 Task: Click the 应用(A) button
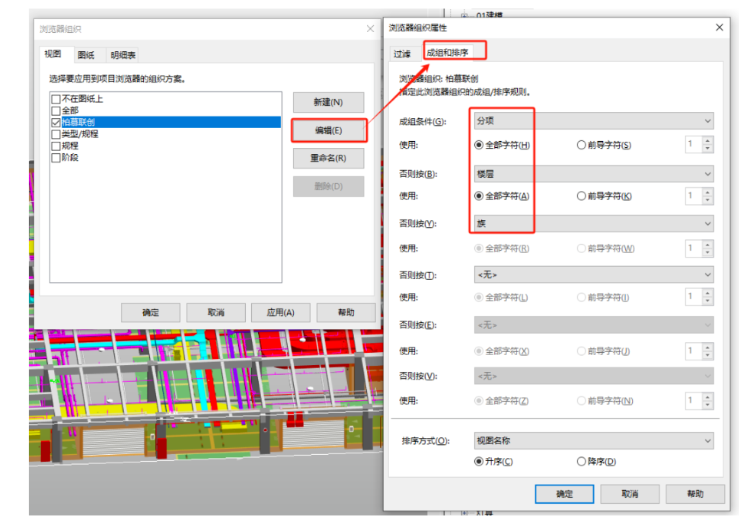tap(281, 312)
